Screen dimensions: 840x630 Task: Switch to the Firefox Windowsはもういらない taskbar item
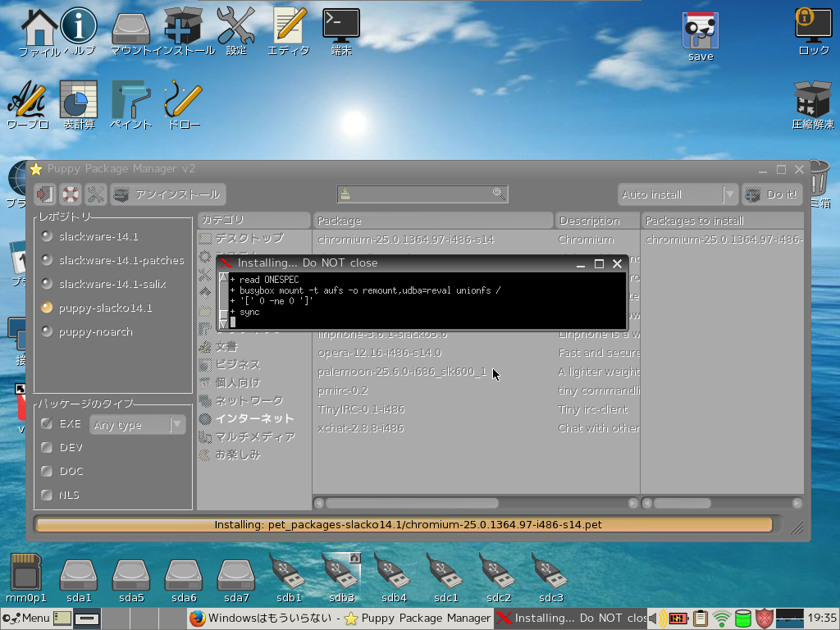tap(264, 619)
